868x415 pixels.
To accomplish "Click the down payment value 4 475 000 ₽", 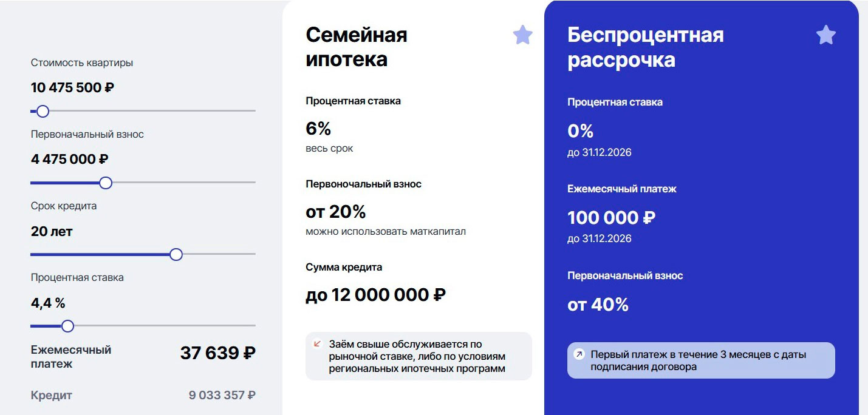I will pos(70,159).
